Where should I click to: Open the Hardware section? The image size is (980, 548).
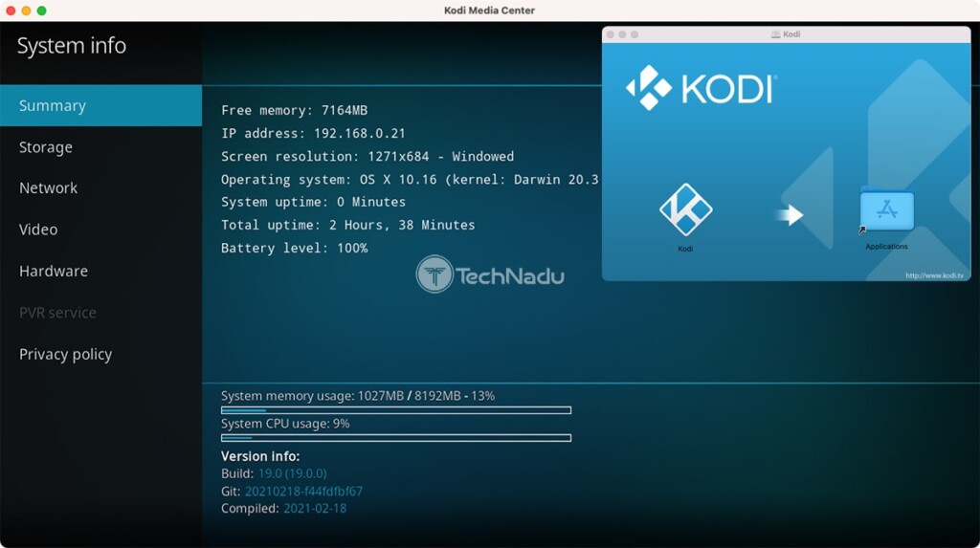click(100, 272)
